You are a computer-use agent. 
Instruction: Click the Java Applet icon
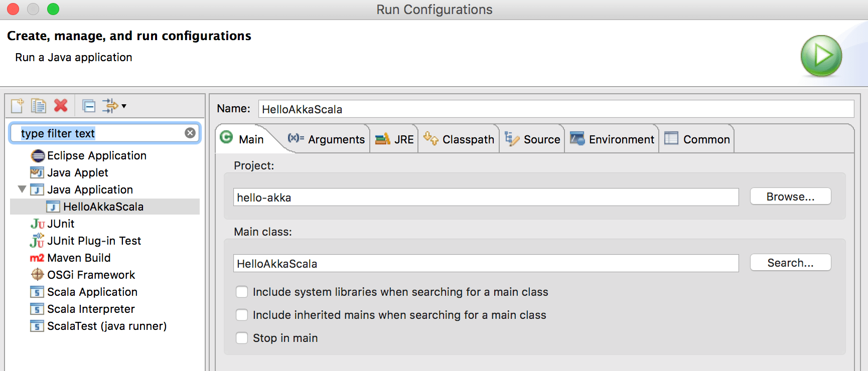pyautogui.click(x=37, y=172)
